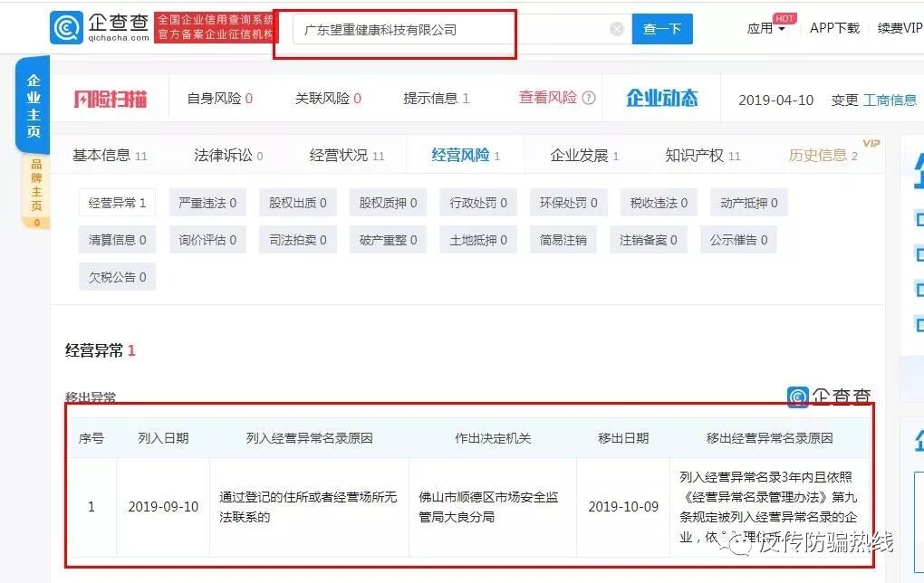This screenshot has width=924, height=583.
Task: Select the 简易注销 filter
Action: [x=563, y=240]
